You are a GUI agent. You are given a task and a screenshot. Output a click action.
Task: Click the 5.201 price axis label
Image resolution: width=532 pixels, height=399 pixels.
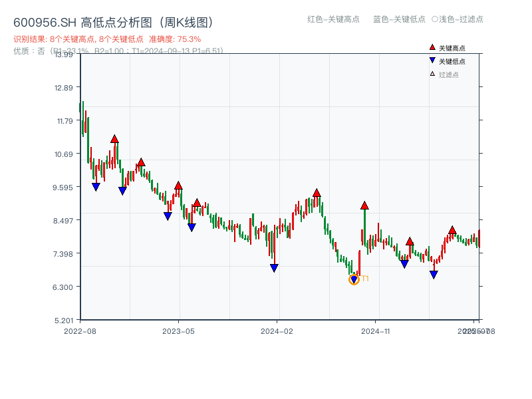[x=64, y=321]
